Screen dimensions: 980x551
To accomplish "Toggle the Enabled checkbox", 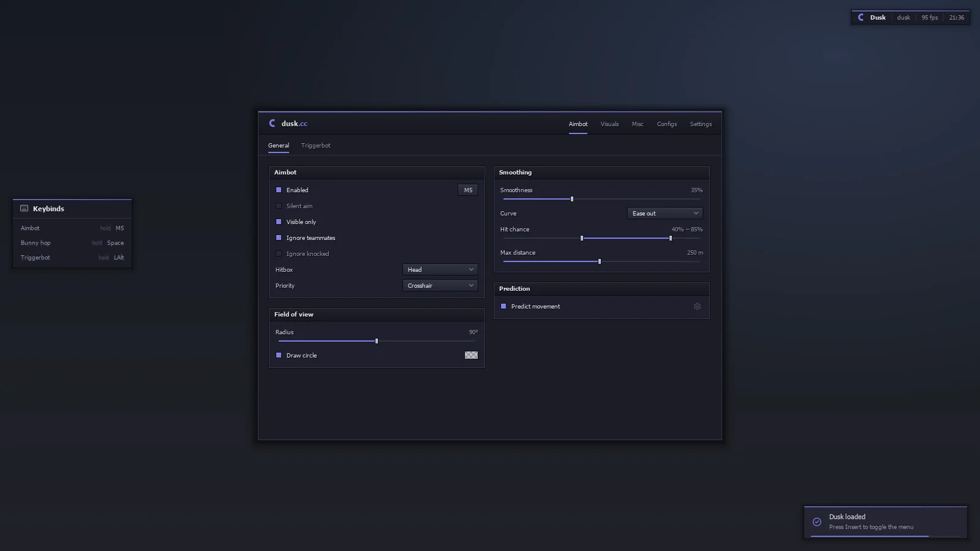I will 279,190.
